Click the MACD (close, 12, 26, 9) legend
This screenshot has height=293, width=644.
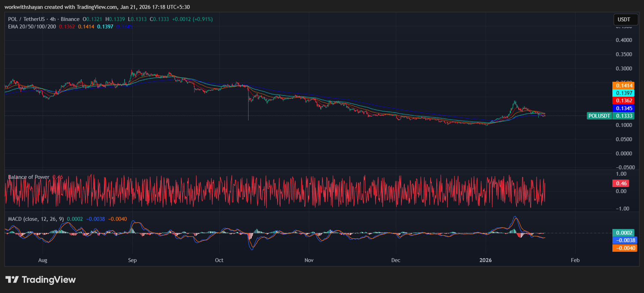[36, 219]
